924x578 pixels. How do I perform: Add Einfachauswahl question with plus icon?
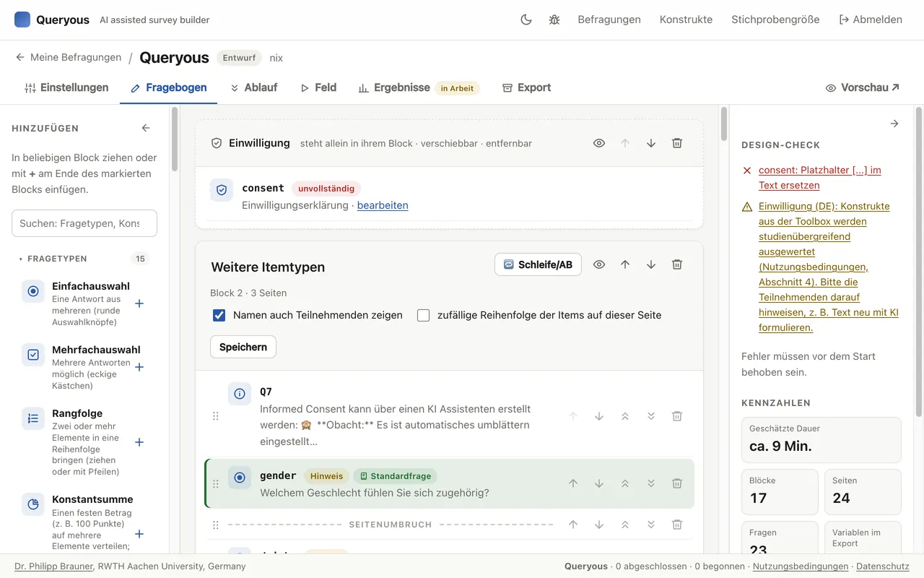click(x=139, y=303)
